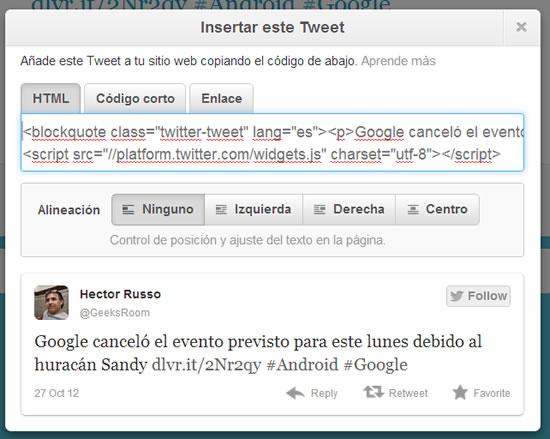Click the Retweet text link
Viewport: 550px width, 439px height.
[408, 393]
